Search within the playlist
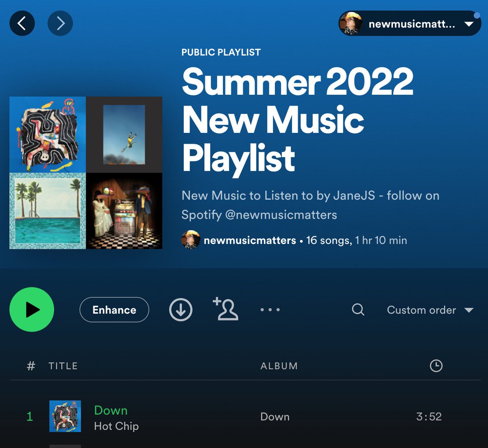This screenshot has height=448, width=488. pyautogui.click(x=357, y=310)
